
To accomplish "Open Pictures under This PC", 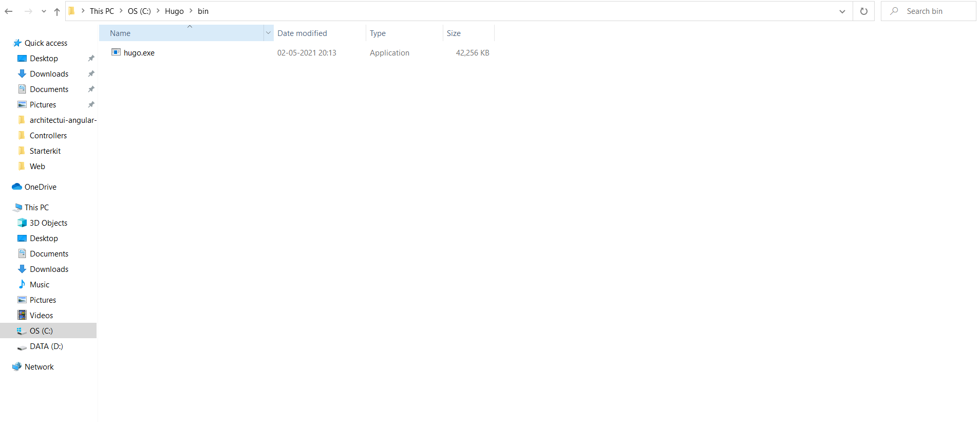I will [43, 300].
